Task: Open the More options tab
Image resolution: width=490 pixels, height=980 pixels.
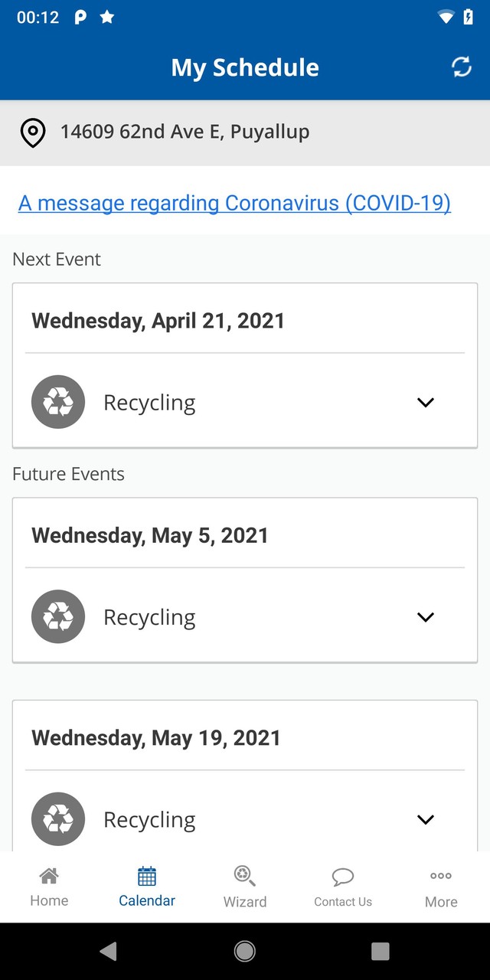Action: click(441, 887)
